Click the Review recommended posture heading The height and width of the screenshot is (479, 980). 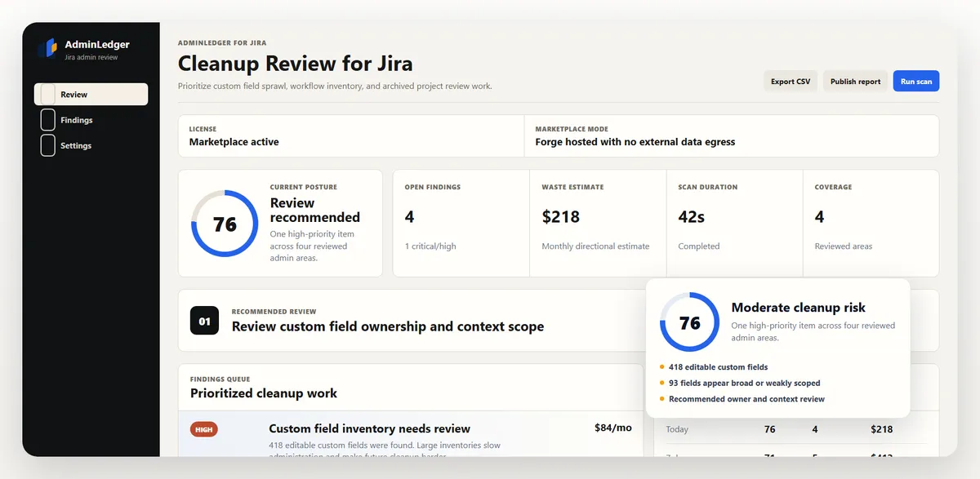pos(314,210)
